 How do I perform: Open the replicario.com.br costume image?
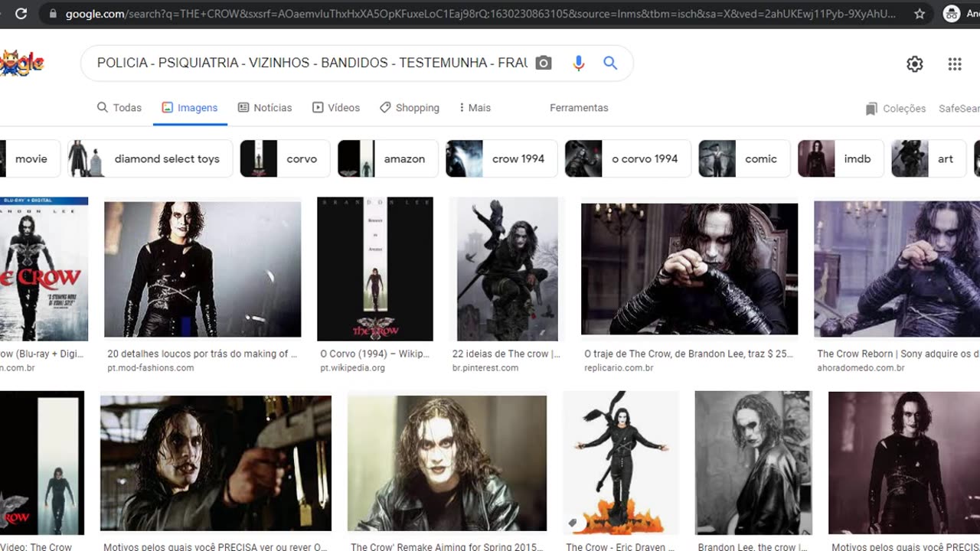[x=690, y=269]
